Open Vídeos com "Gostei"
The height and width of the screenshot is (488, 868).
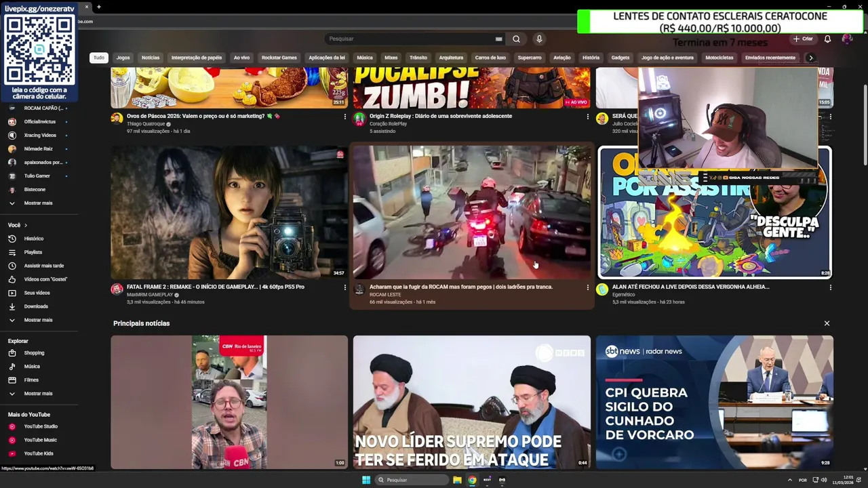pos(45,279)
